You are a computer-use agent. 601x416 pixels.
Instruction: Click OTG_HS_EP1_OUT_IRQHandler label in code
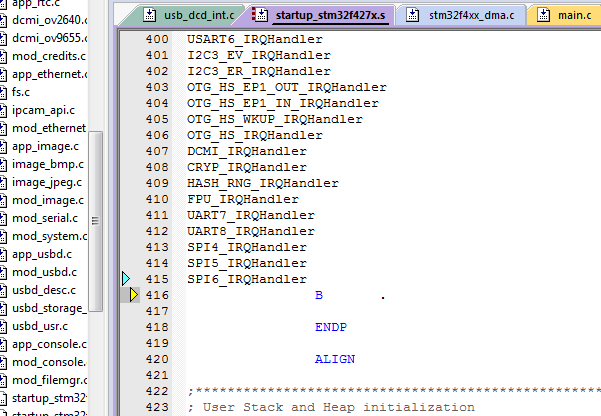pos(287,87)
